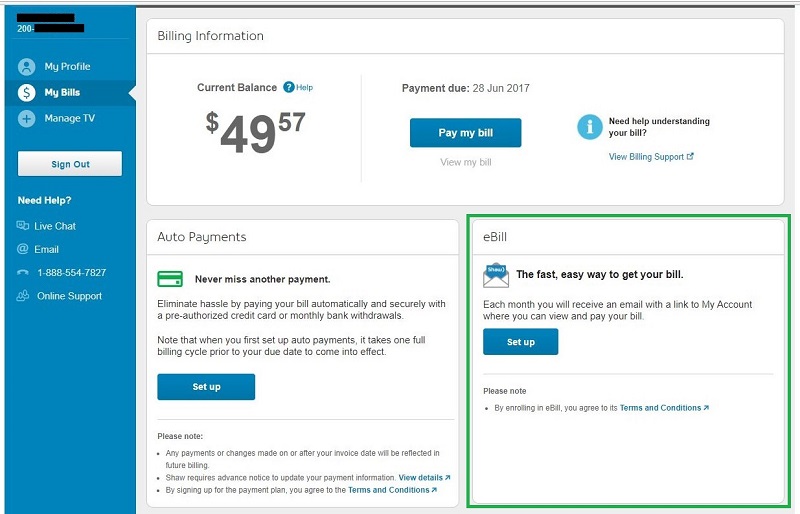Set up Auto Payments
The height and width of the screenshot is (514, 800).
(206, 387)
